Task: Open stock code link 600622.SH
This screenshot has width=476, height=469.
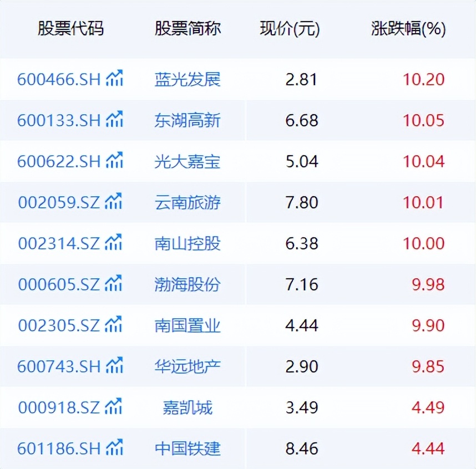Action: pos(59,161)
